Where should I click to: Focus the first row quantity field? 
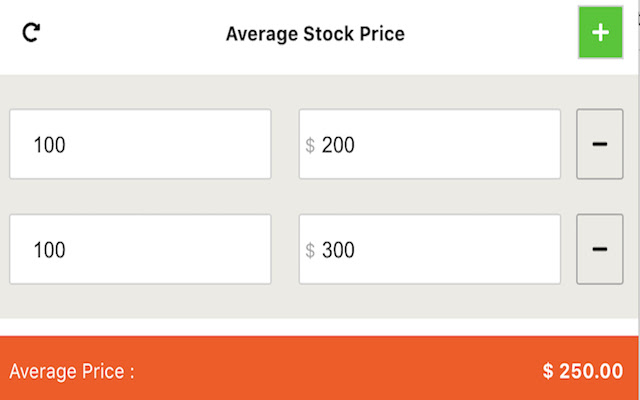pos(140,145)
